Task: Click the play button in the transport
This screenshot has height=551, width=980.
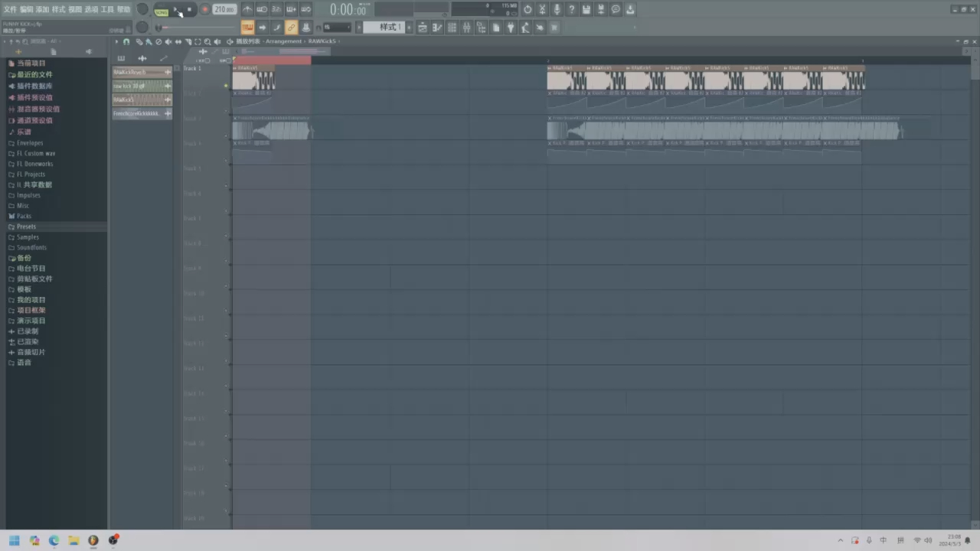Action: coord(175,8)
